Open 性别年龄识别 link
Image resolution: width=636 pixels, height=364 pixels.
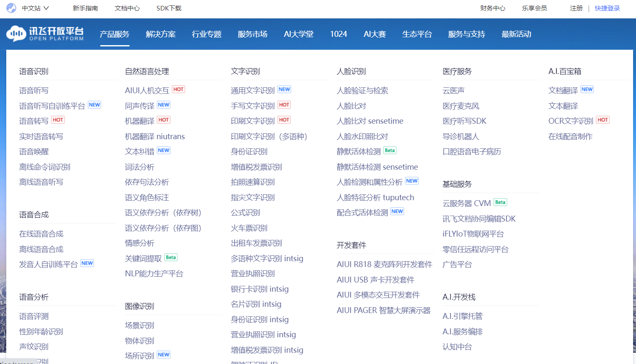coord(41,331)
